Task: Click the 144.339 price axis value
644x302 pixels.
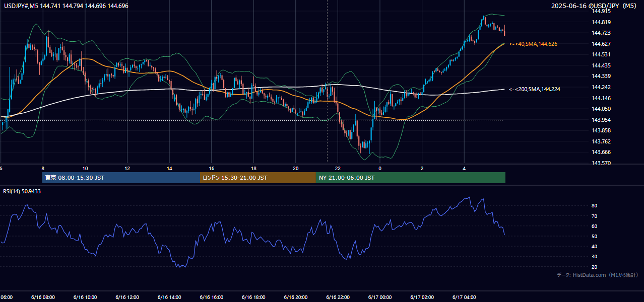Action: [x=601, y=76]
